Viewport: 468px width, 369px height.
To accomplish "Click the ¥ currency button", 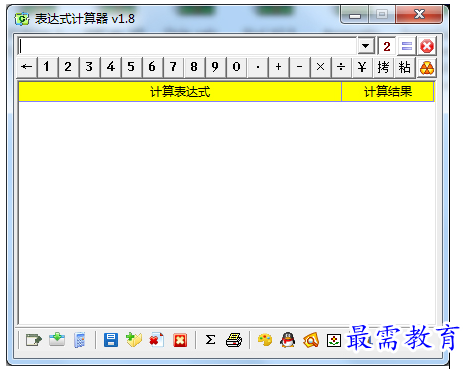I will (362, 67).
